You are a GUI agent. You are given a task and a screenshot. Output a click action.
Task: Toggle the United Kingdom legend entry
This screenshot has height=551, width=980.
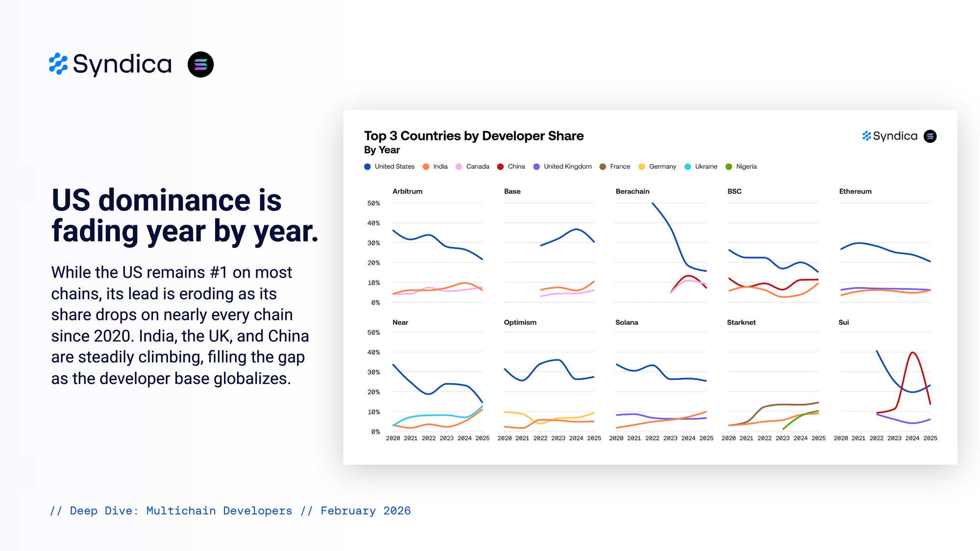pos(563,167)
